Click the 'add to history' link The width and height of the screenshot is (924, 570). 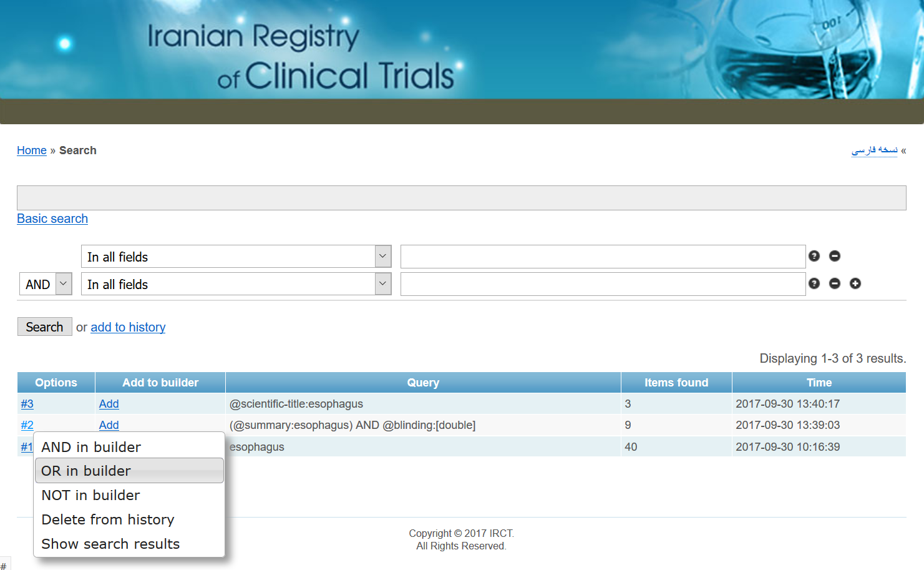coord(128,327)
